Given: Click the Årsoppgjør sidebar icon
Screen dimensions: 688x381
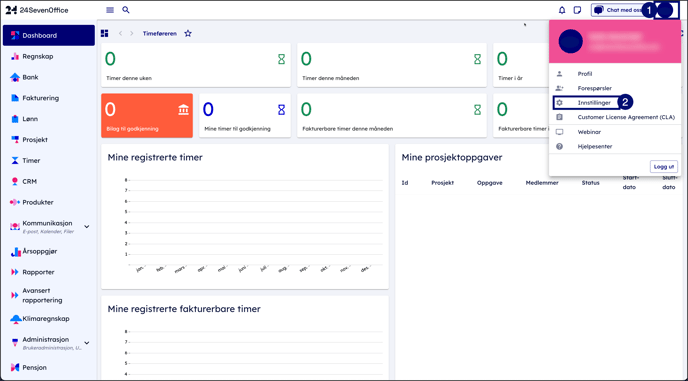Looking at the screenshot, I should (15, 252).
